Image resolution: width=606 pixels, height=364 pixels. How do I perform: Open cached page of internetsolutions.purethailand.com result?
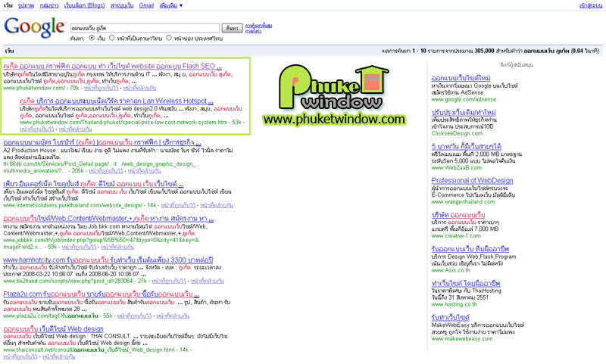(x=178, y=205)
